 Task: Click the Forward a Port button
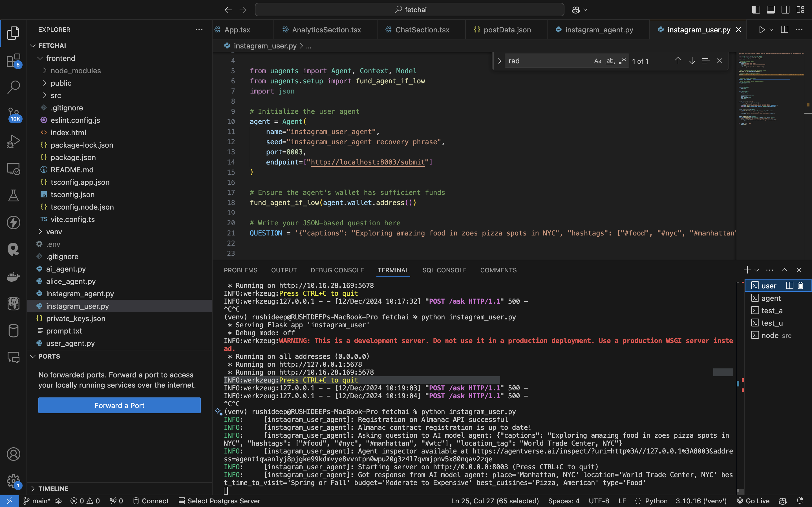tap(119, 405)
